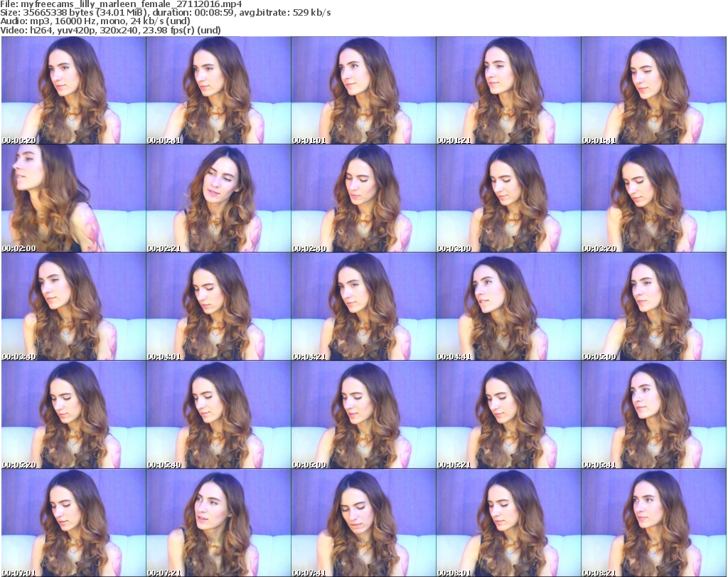
Task: Select the Audio mp3 info line
Action: [95, 21]
